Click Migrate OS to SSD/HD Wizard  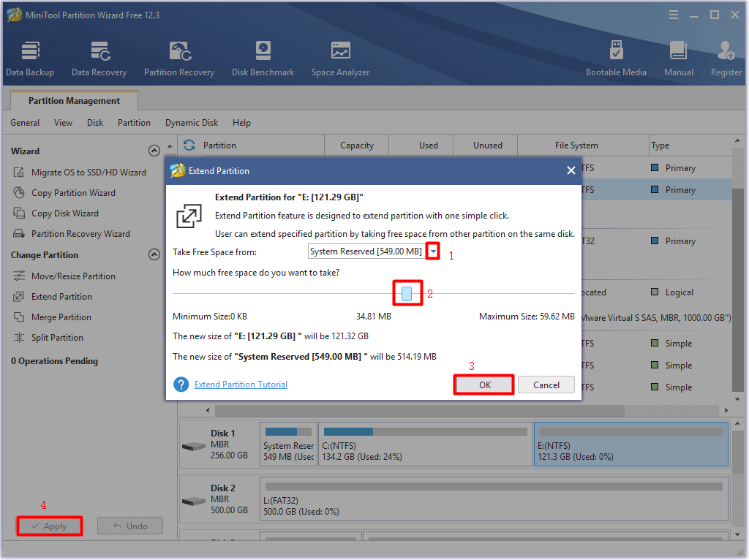click(89, 173)
